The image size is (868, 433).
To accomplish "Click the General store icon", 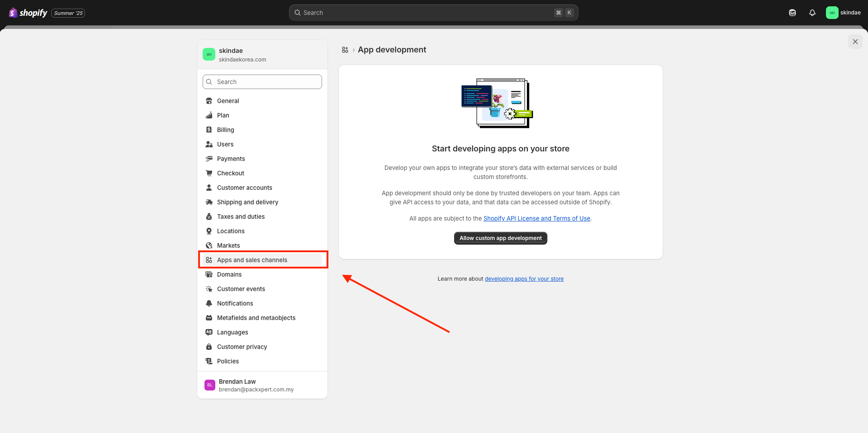I will click(209, 101).
